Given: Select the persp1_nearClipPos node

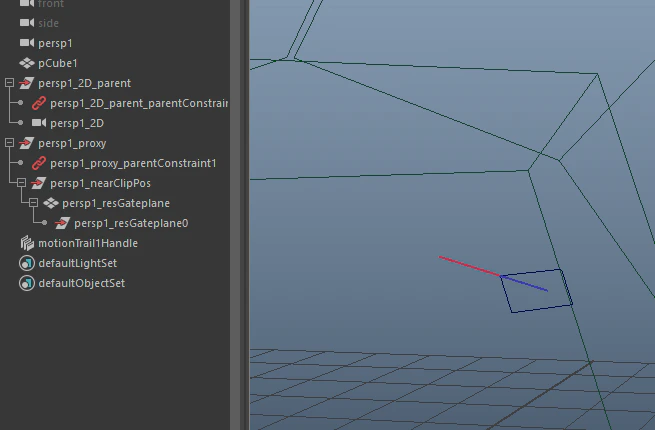Looking at the screenshot, I should (x=100, y=183).
